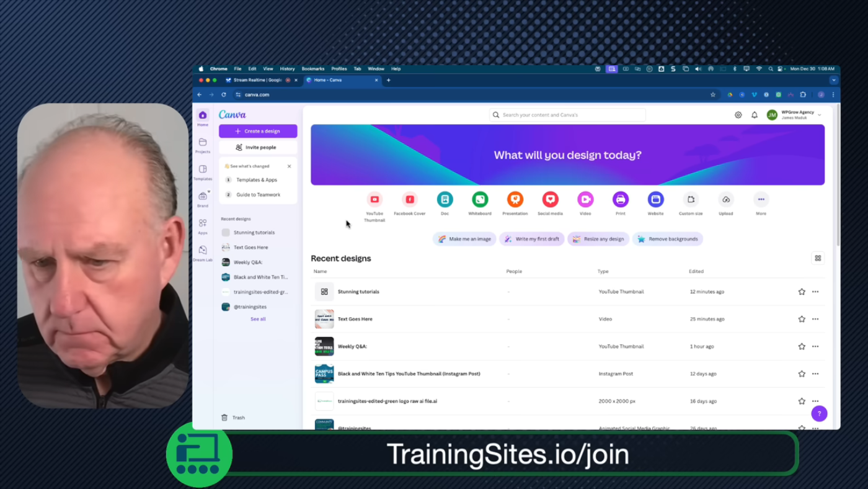
Task: Open the purple help question-mark button
Action: (x=819, y=413)
